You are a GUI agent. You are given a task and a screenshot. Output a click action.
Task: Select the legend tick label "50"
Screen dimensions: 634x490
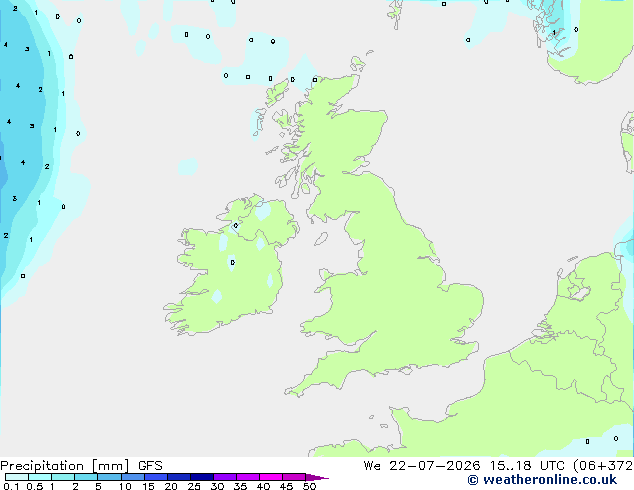pos(309,486)
